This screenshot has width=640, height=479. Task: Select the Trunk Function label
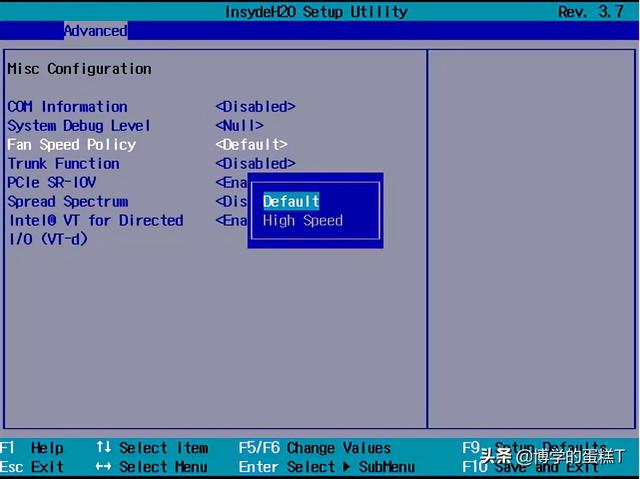(x=63, y=164)
